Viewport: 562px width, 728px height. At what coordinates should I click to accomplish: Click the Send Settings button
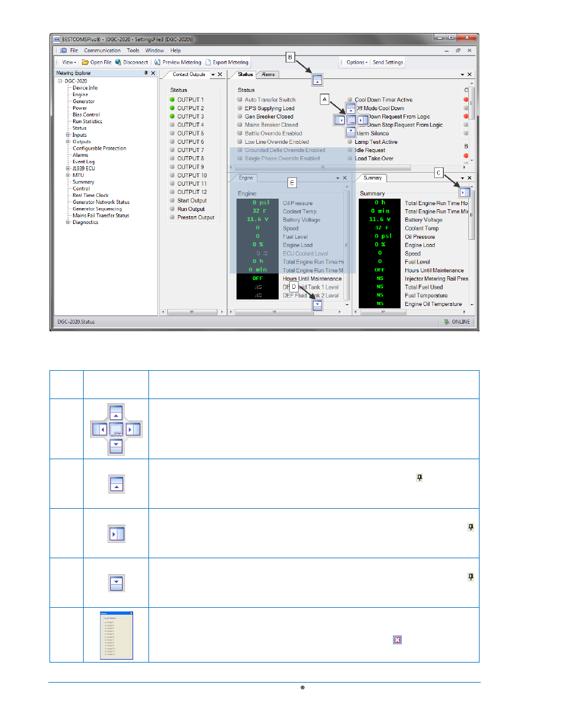(x=388, y=62)
